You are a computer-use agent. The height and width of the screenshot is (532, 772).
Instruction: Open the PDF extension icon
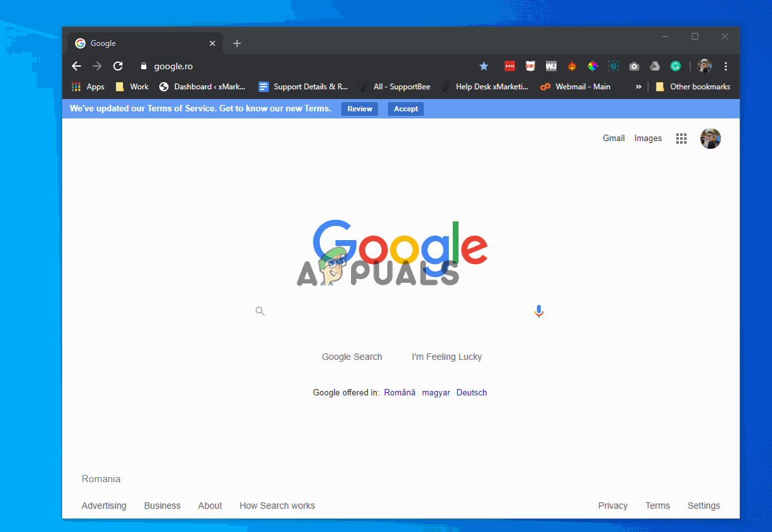pyautogui.click(x=530, y=66)
